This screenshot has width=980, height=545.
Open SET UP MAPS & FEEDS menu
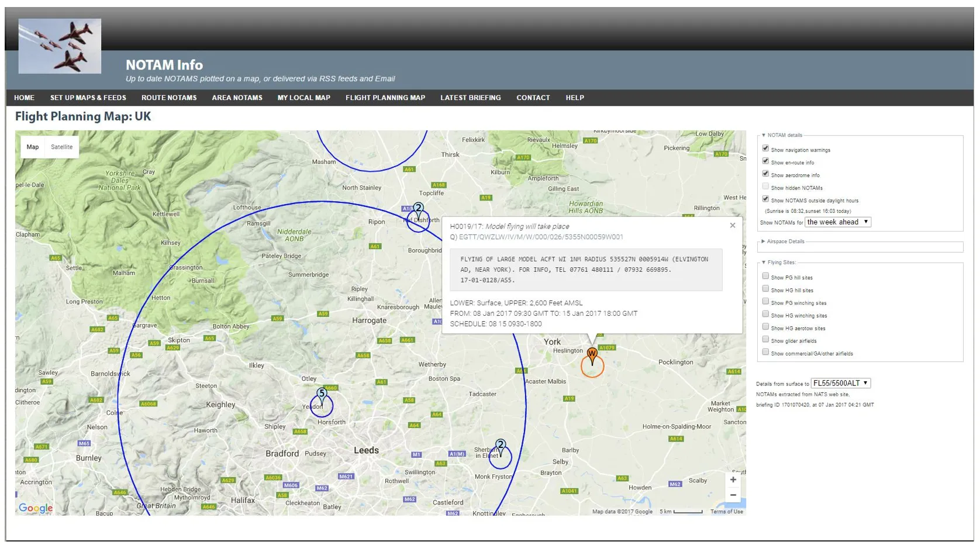click(x=88, y=98)
